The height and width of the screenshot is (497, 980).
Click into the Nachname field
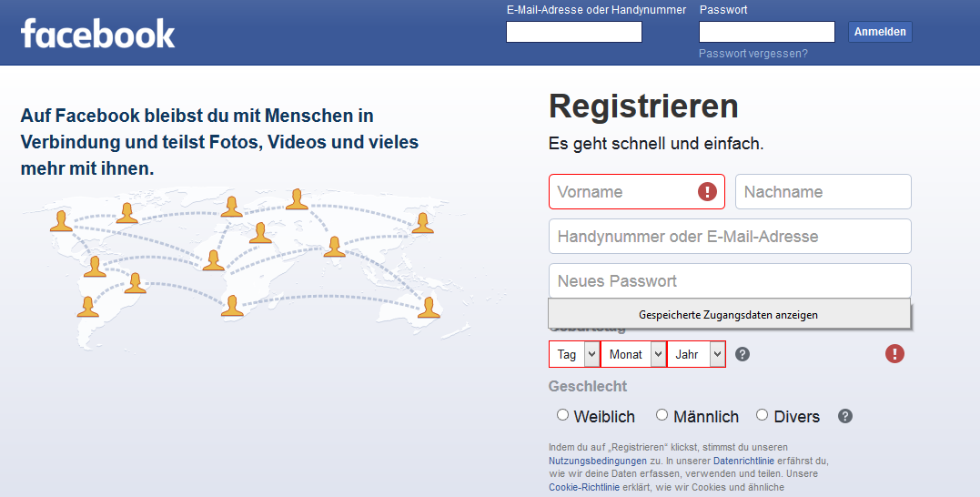point(823,191)
